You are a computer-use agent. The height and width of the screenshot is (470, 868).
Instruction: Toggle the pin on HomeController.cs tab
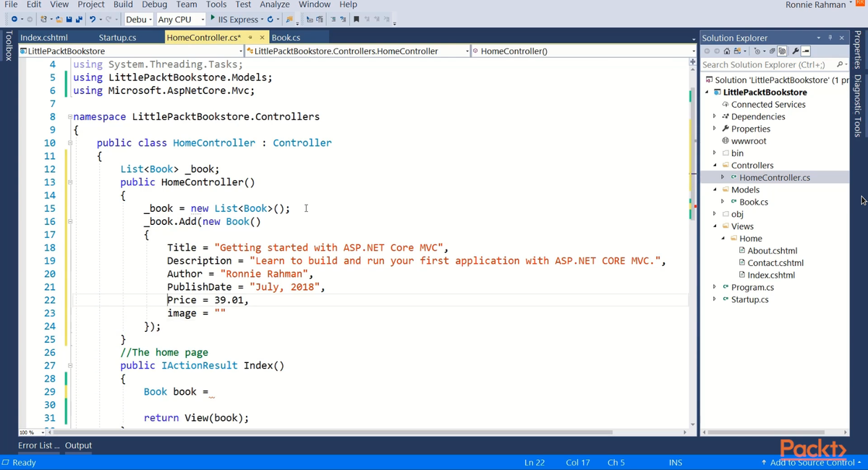point(250,38)
